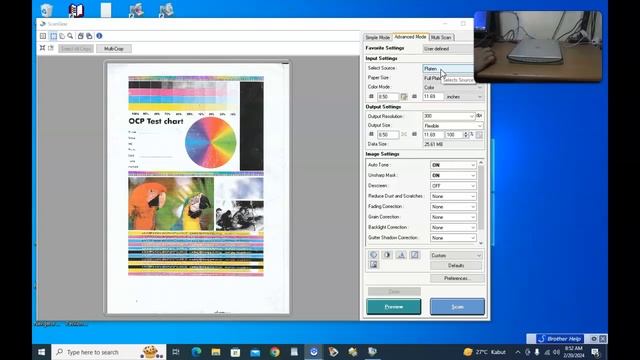Open the blue information icon
This screenshot has width=640, height=360.
tap(99, 36)
